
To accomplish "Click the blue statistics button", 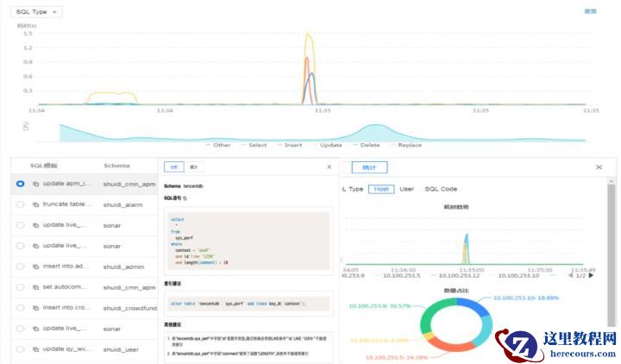I will pyautogui.click(x=369, y=167).
